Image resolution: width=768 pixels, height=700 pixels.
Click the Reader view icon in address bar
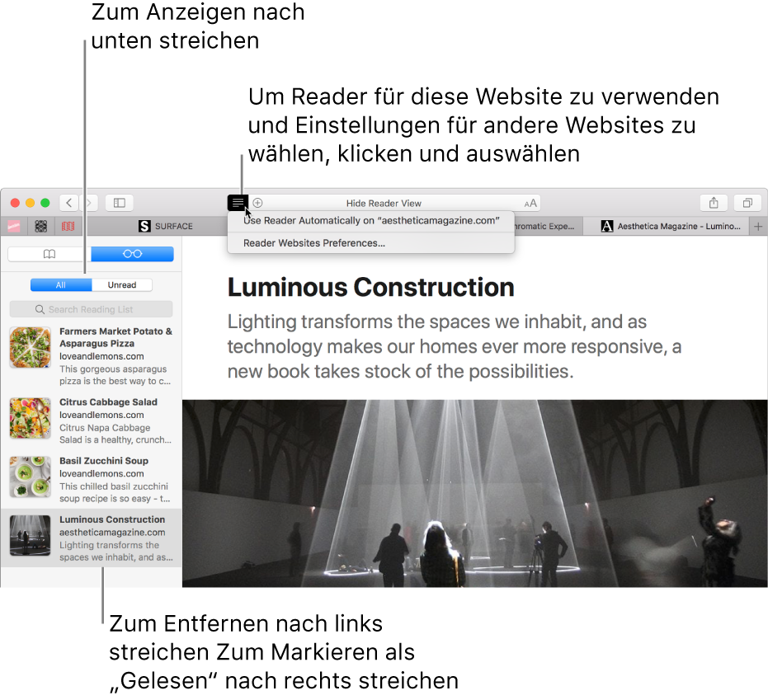(x=238, y=203)
